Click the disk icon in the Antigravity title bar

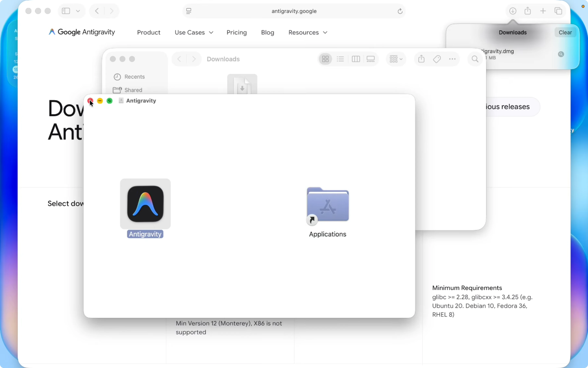point(121,101)
